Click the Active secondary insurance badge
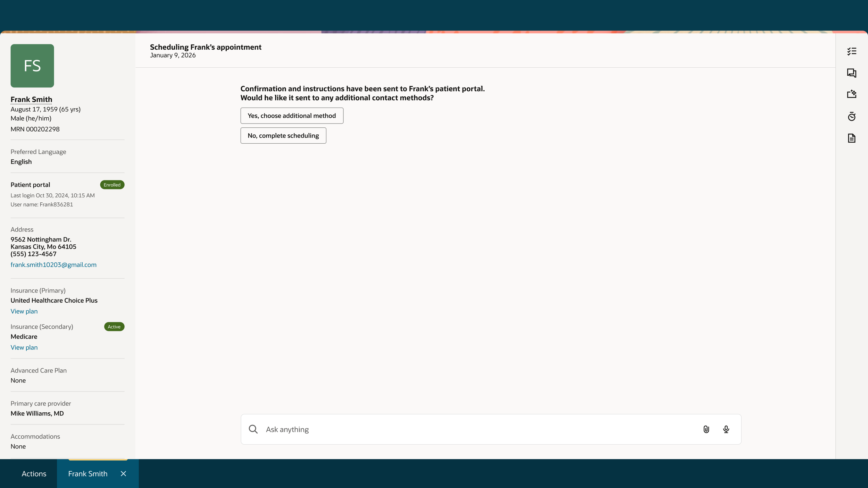This screenshot has width=868, height=488. tap(114, 327)
